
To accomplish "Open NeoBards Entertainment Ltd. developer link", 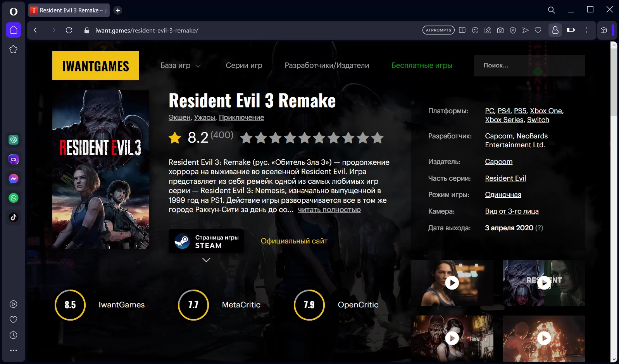I will 517,140.
